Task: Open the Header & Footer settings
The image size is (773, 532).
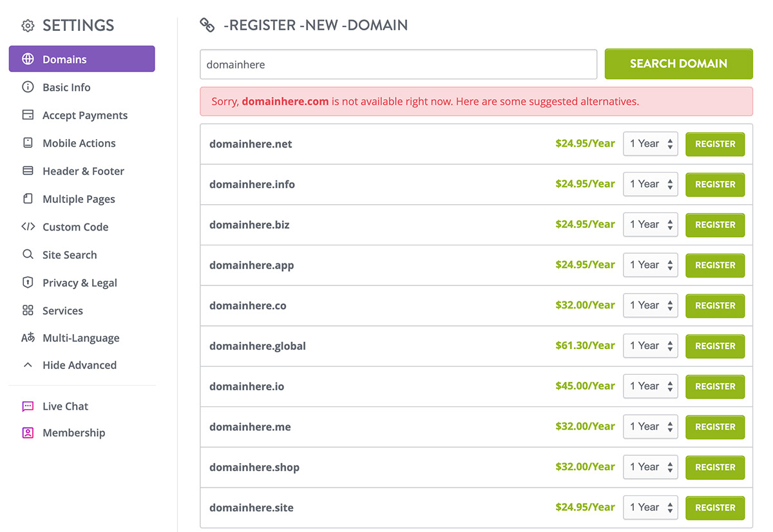Action: 83,171
